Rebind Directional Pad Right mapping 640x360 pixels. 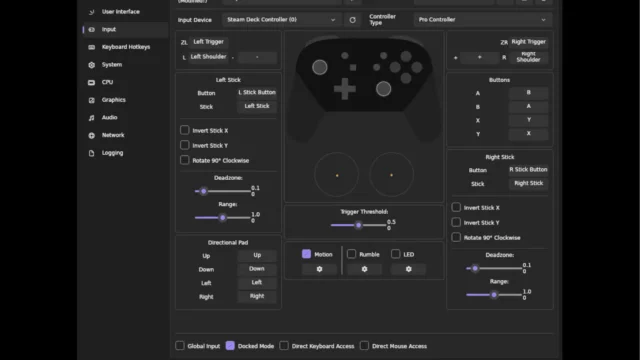click(257, 296)
